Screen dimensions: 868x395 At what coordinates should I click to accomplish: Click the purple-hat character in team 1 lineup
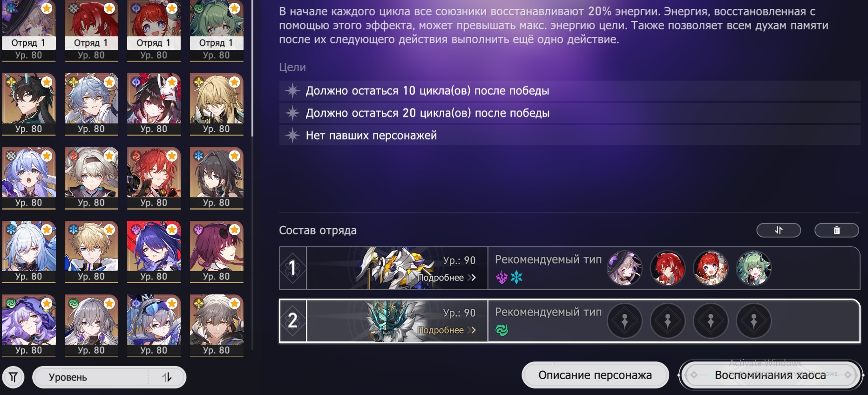coord(624,268)
